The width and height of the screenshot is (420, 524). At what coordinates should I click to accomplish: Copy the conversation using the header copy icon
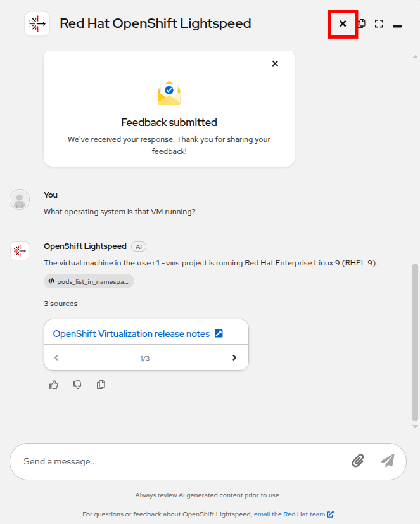tap(362, 24)
